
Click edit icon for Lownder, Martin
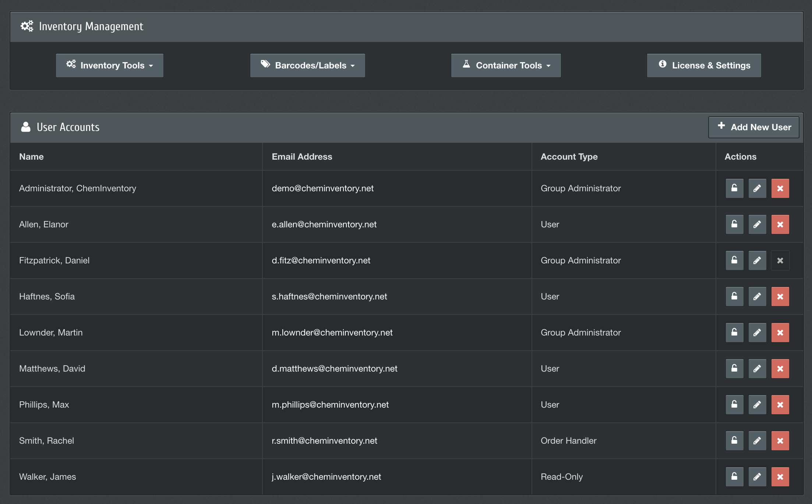click(757, 332)
